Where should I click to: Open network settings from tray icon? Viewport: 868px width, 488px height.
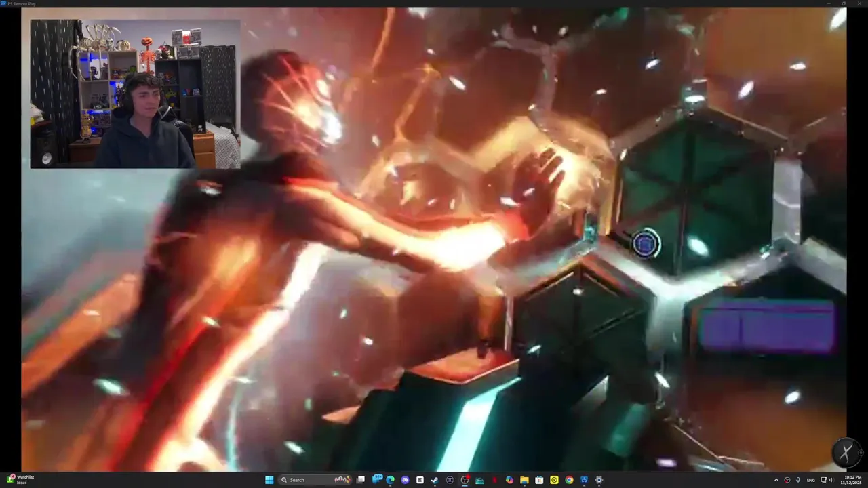[x=823, y=480]
